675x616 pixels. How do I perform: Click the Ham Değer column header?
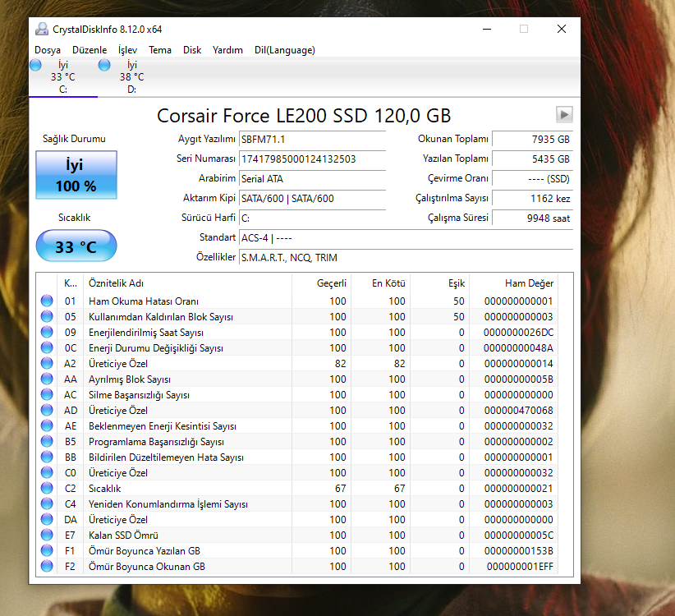[x=513, y=283]
